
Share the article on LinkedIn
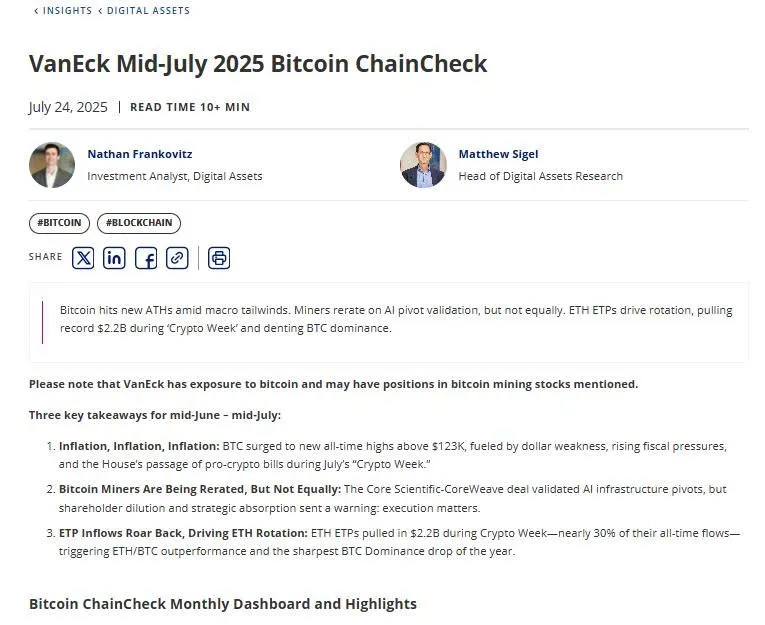(x=114, y=258)
